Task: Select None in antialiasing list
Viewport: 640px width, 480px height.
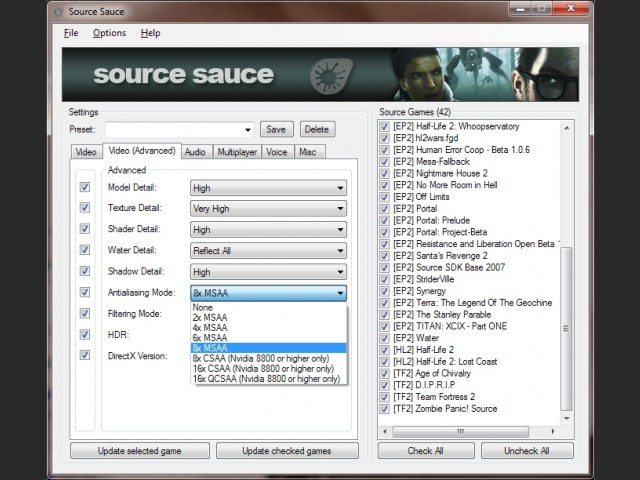Action: coord(269,307)
